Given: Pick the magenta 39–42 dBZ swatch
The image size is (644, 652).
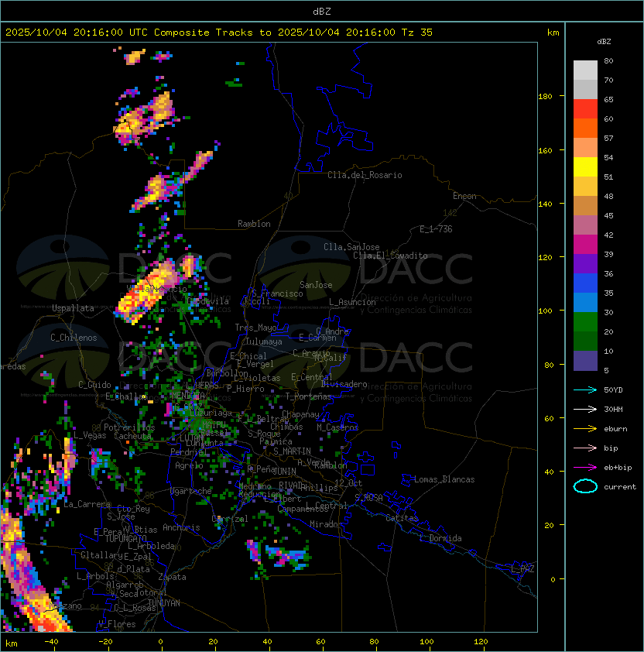Looking at the screenshot, I should 585,245.
